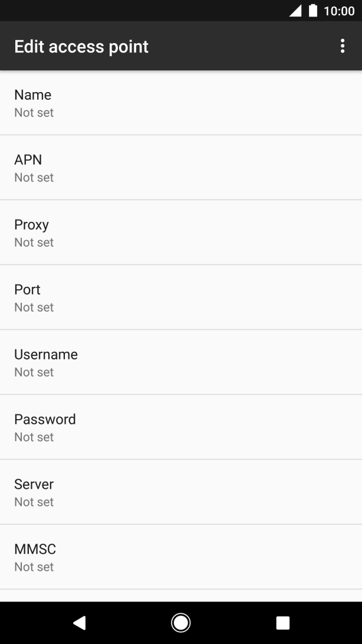Tap the Android back navigation button
Image resolution: width=362 pixels, height=644 pixels.
click(79, 622)
